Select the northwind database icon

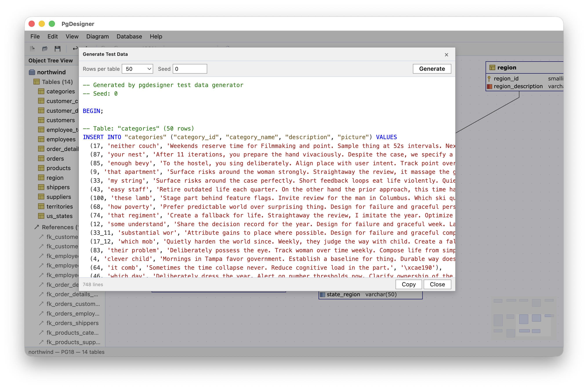[32, 72]
